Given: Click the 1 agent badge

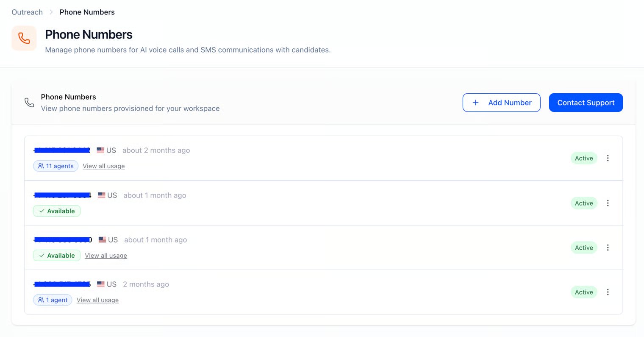Looking at the screenshot, I should click(x=53, y=300).
